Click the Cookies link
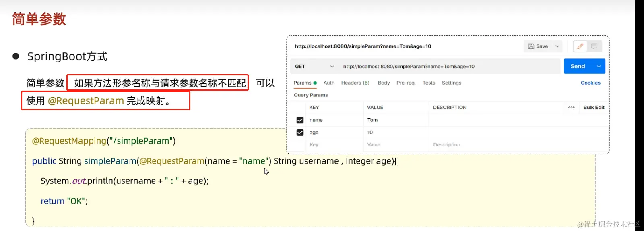This screenshot has height=231, width=644. pyautogui.click(x=590, y=83)
